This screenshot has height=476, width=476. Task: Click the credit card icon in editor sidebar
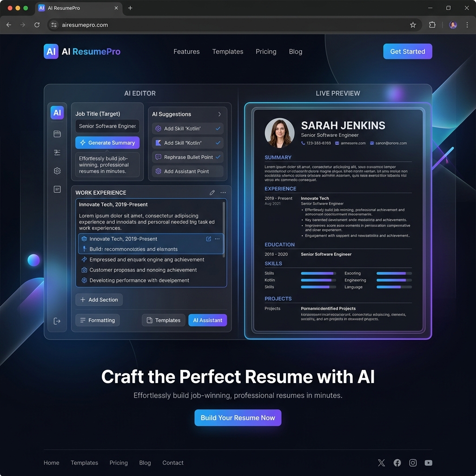57,134
